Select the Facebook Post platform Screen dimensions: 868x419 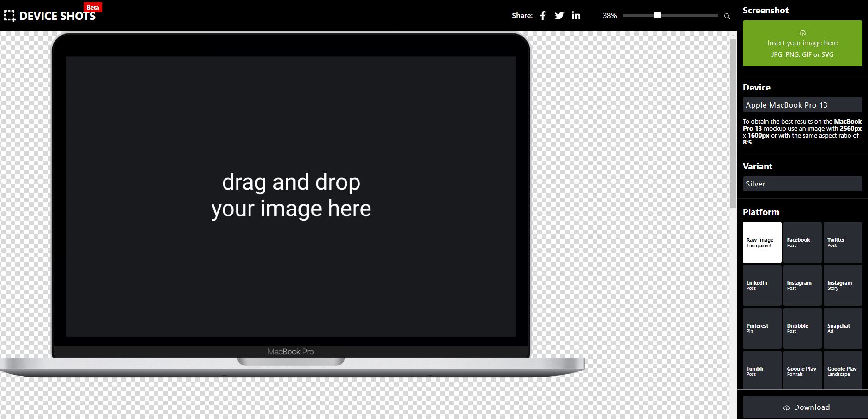(x=802, y=243)
